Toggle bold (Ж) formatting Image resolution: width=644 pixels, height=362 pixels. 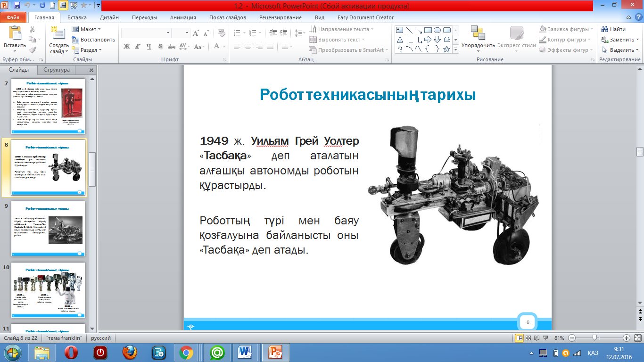point(126,47)
